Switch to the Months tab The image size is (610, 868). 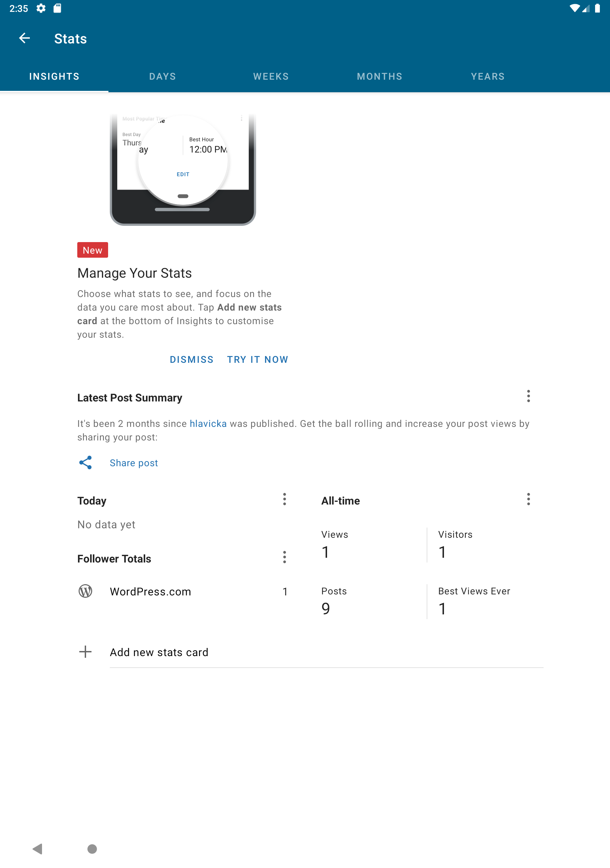pos(380,76)
